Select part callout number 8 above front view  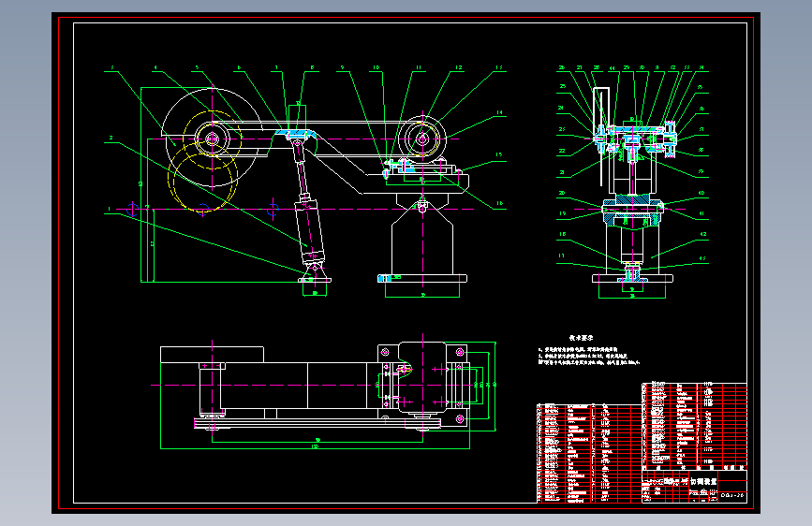tap(312, 67)
